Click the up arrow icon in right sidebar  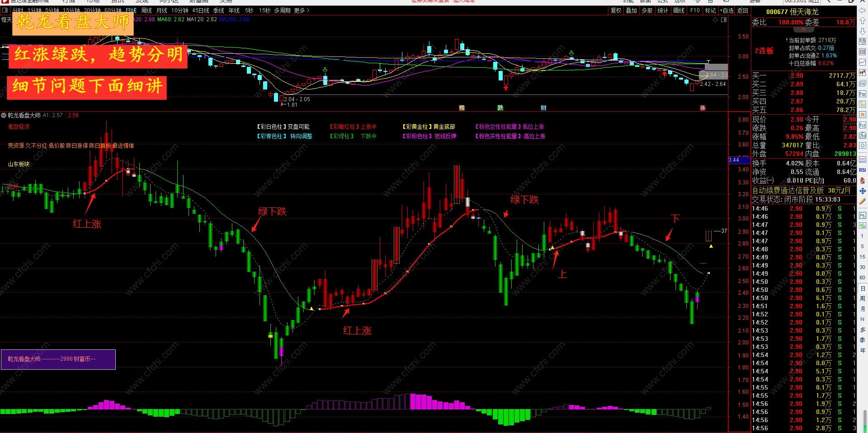tap(863, 21)
